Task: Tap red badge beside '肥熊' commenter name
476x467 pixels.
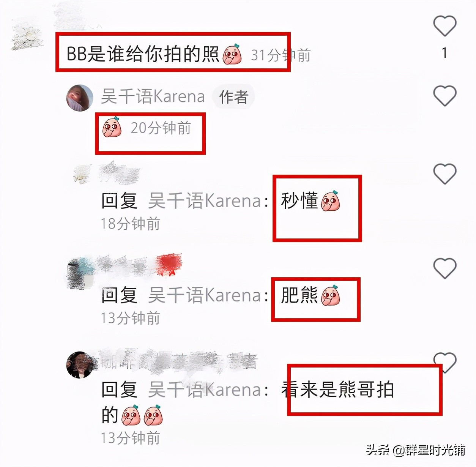Action: pos(169,264)
